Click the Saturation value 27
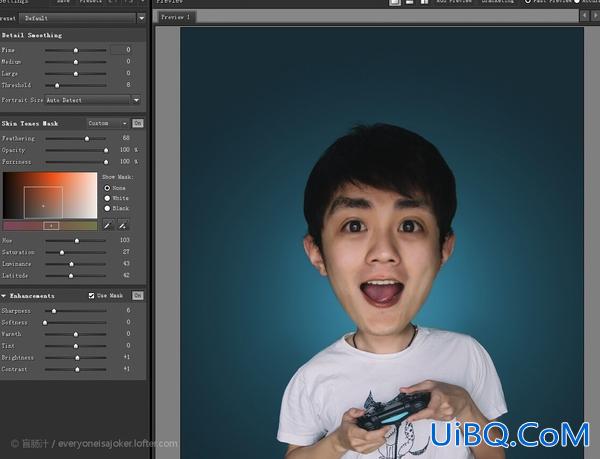600x459 pixels. point(126,252)
